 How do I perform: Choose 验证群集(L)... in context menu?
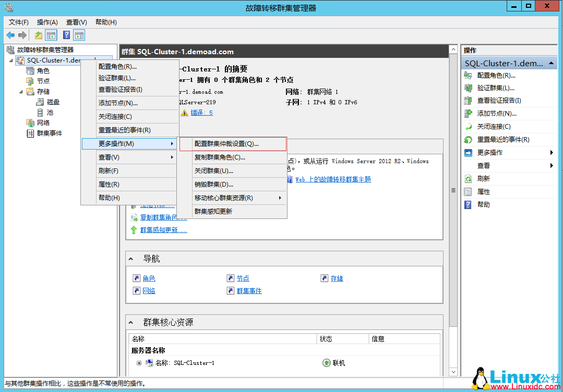(x=129, y=78)
